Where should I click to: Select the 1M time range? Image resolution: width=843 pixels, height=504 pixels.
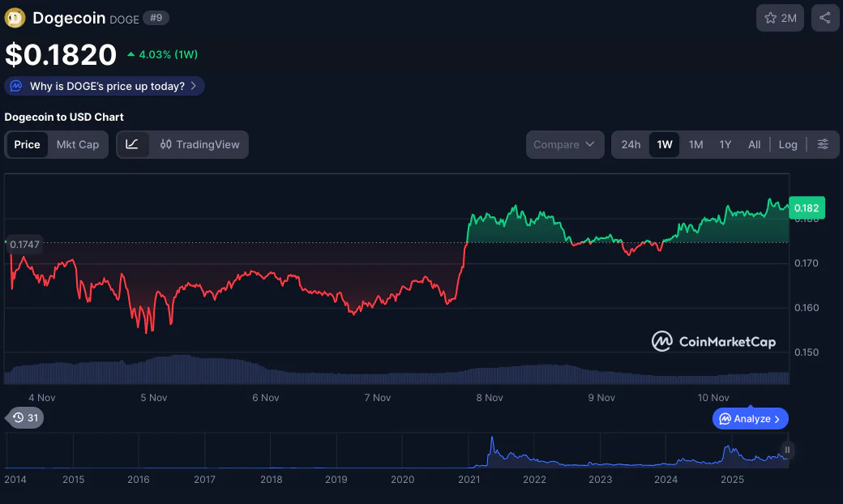(x=695, y=144)
